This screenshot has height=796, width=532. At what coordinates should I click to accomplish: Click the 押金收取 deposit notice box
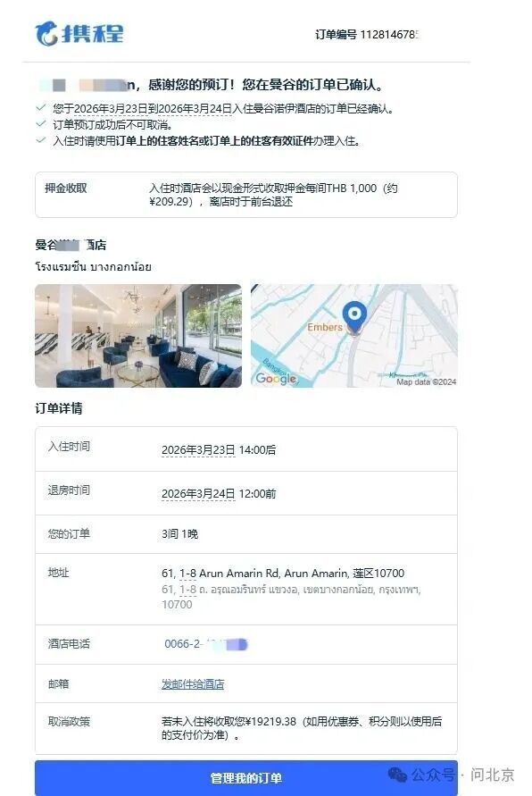click(246, 195)
